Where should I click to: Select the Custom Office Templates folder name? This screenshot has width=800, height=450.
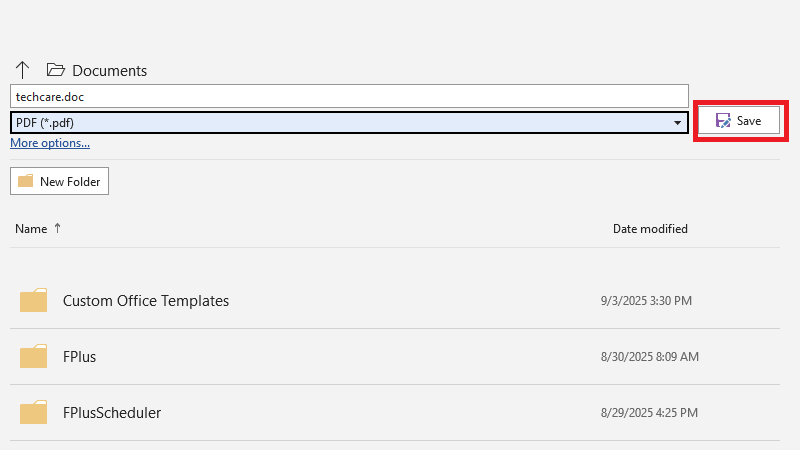[146, 300]
